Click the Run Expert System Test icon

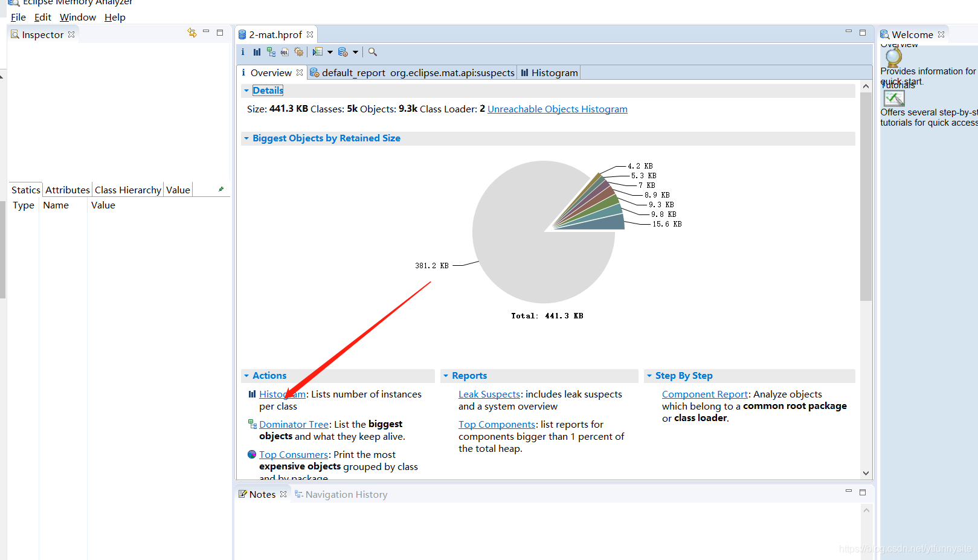point(318,52)
